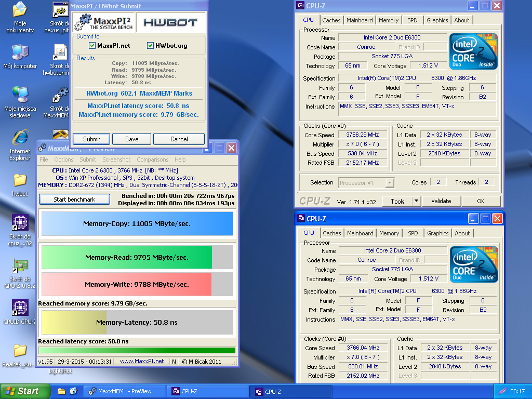This screenshot has height=399, width=532.
Task: Click lower CPU-Z title bar icon
Action: (x=301, y=219)
